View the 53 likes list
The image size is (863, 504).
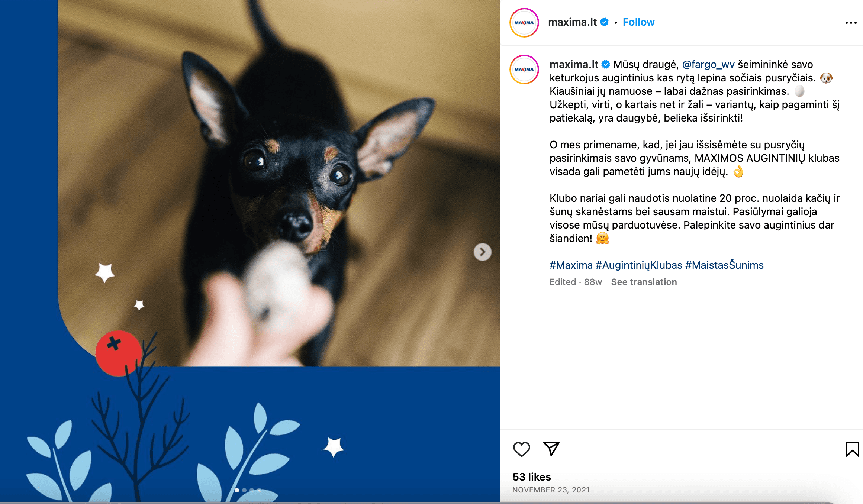[x=532, y=477]
